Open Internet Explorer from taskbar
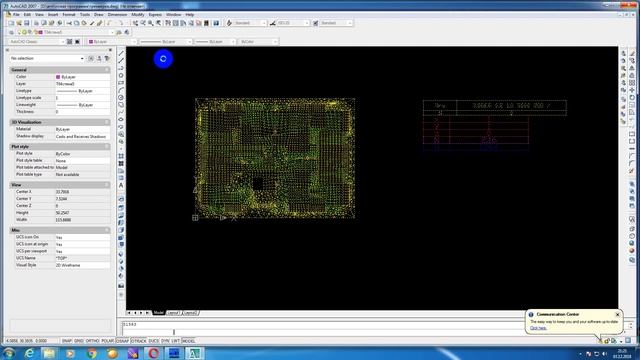The height and width of the screenshot is (360, 640). 29,353
